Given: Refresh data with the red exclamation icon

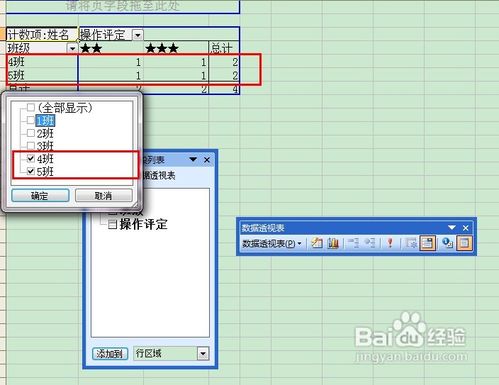Looking at the screenshot, I should 390,243.
